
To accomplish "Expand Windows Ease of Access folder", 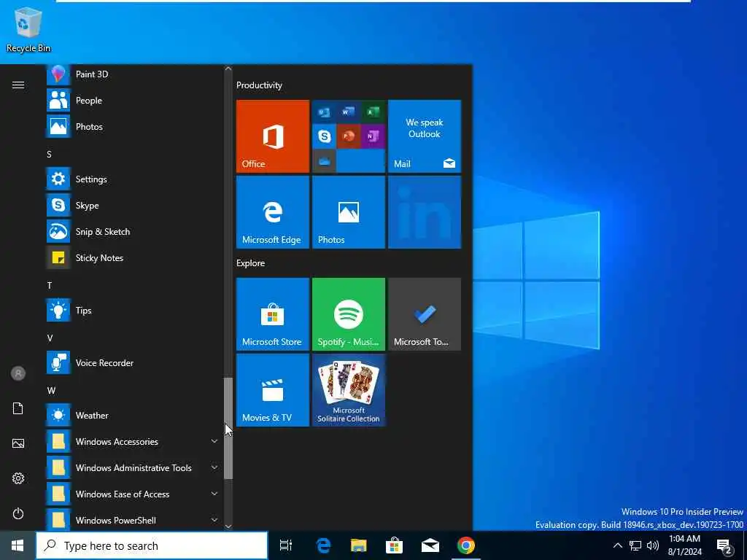I will 133,494.
